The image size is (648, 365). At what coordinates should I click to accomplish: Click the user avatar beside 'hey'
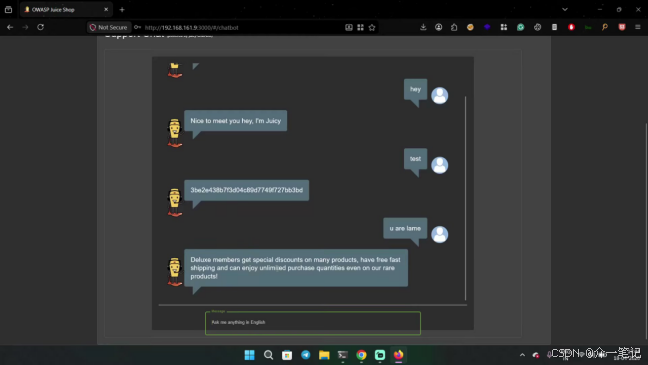coord(440,95)
